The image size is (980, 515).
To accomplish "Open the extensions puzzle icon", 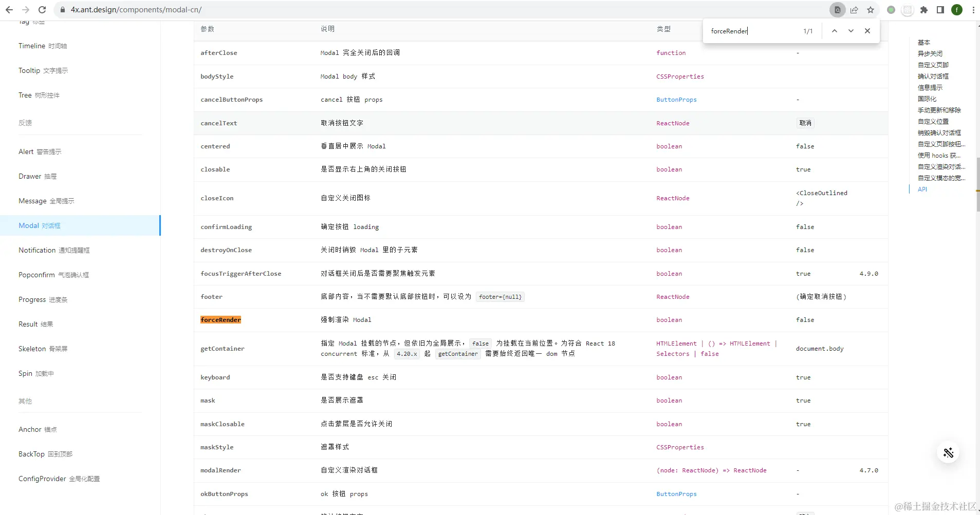I will [x=924, y=10].
